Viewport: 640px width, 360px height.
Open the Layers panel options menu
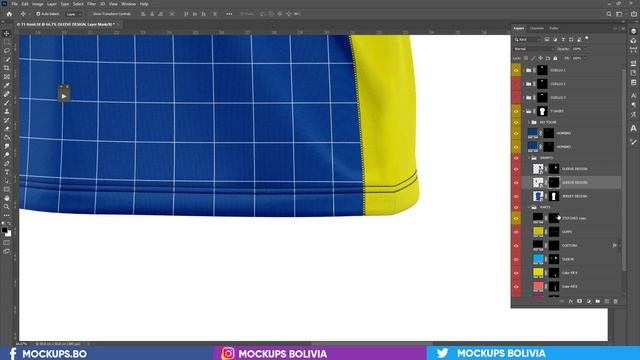tap(623, 28)
